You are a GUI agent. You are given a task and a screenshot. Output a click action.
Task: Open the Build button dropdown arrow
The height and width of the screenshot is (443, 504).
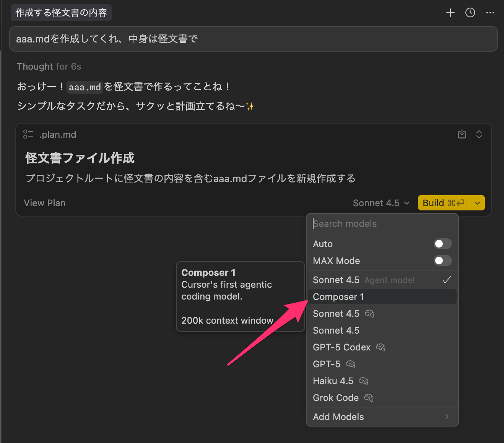click(477, 203)
